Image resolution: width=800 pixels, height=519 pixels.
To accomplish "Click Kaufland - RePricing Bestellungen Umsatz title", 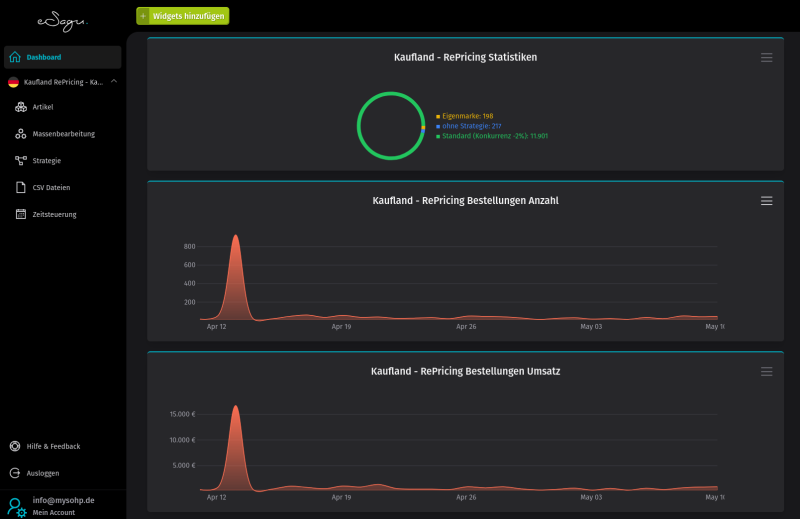I will (465, 371).
